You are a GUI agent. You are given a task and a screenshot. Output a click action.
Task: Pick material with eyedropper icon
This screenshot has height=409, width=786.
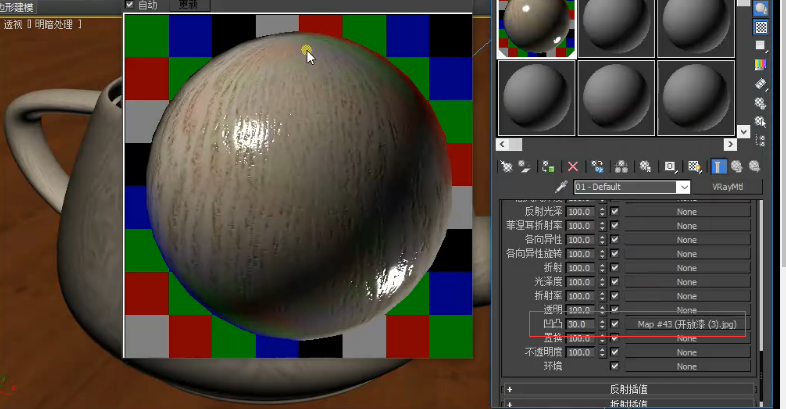click(561, 187)
